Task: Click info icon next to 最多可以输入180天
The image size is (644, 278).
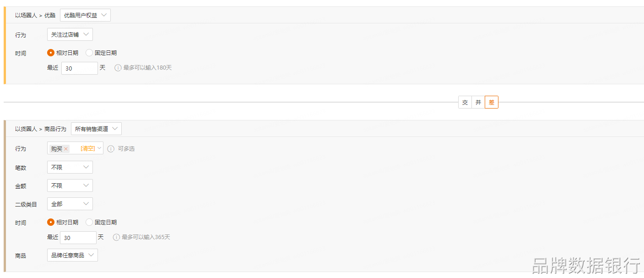Action: 118,68
